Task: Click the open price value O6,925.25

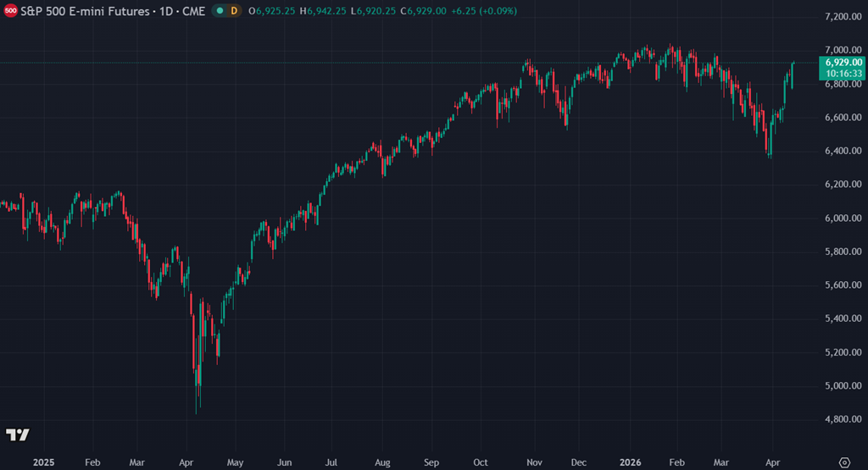Action: [x=275, y=11]
